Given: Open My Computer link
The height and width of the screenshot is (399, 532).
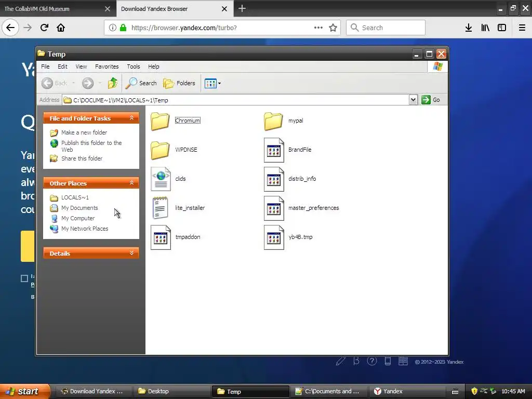Looking at the screenshot, I should tap(72, 219).
